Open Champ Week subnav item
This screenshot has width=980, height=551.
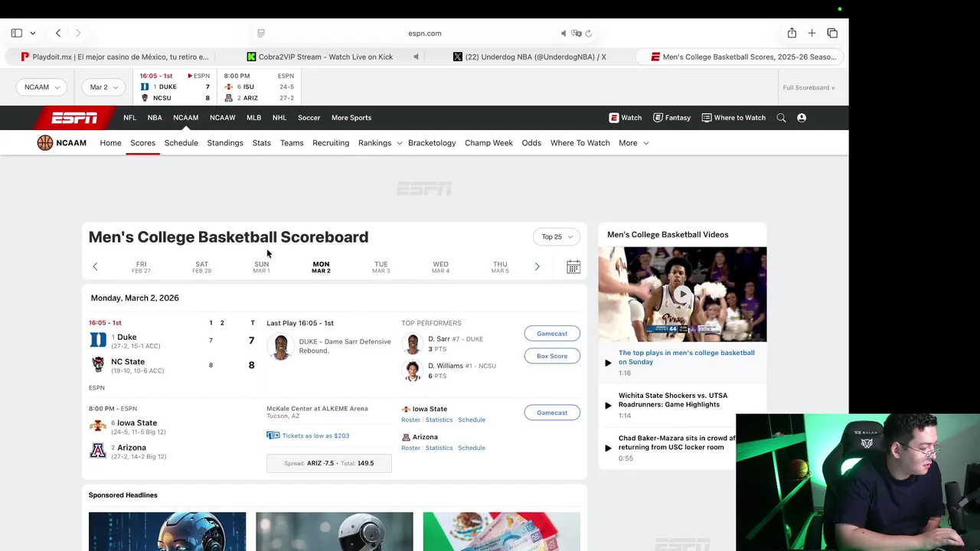[x=488, y=143]
